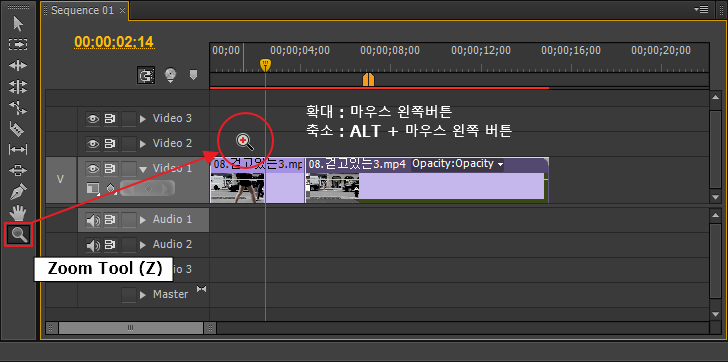728x362 pixels.
Task: Expand the Video 2 track
Action: coord(143,144)
